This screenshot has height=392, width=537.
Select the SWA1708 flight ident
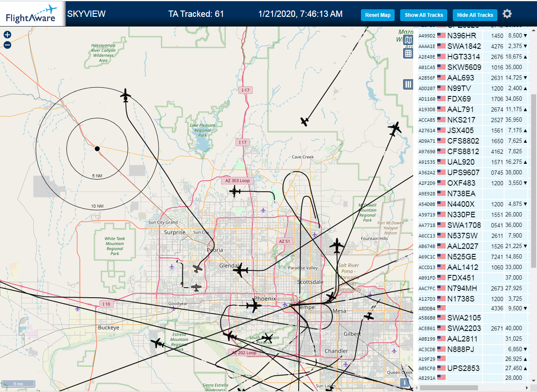464,225
